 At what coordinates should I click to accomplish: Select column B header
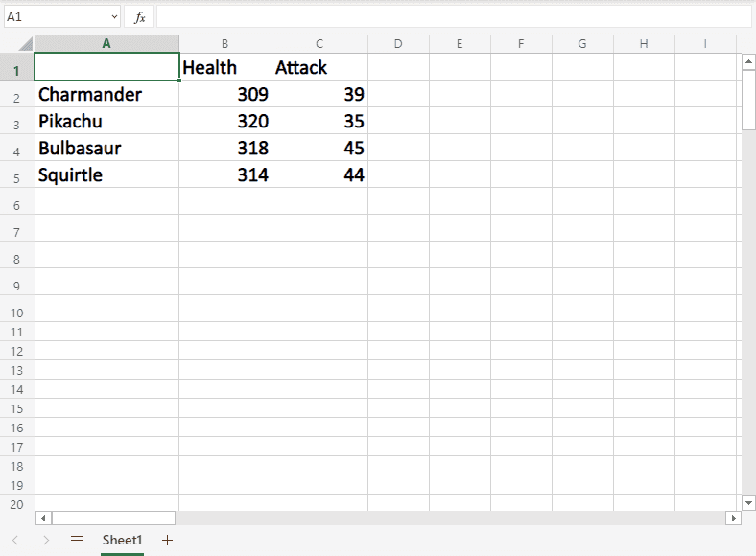pyautogui.click(x=224, y=44)
